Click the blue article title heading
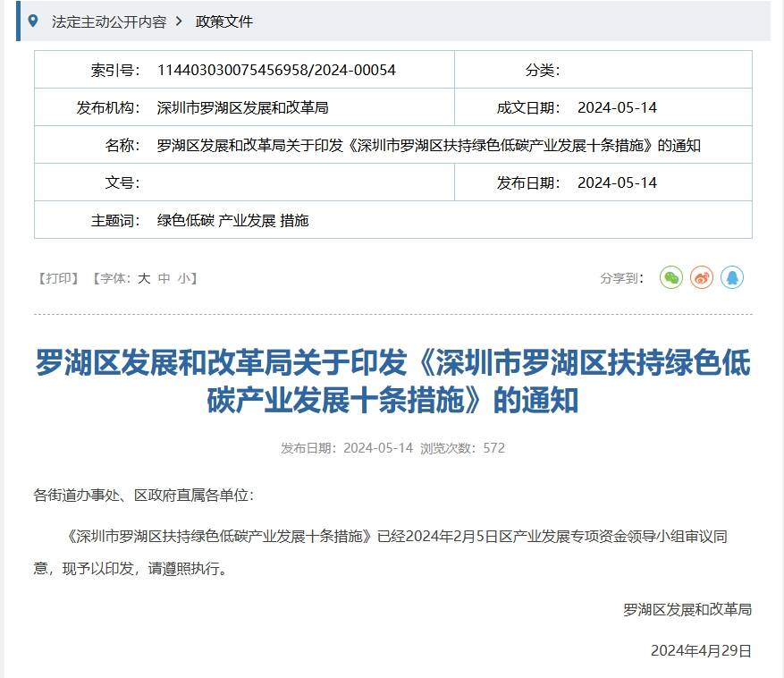 tap(392, 382)
